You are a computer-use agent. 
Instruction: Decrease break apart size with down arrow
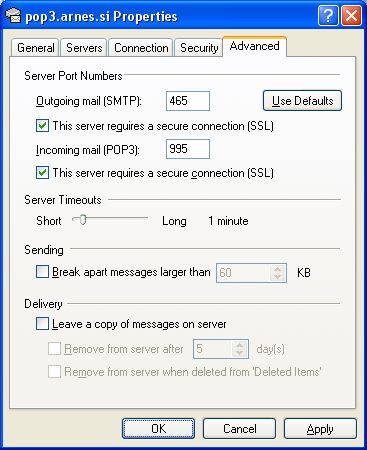click(x=277, y=277)
